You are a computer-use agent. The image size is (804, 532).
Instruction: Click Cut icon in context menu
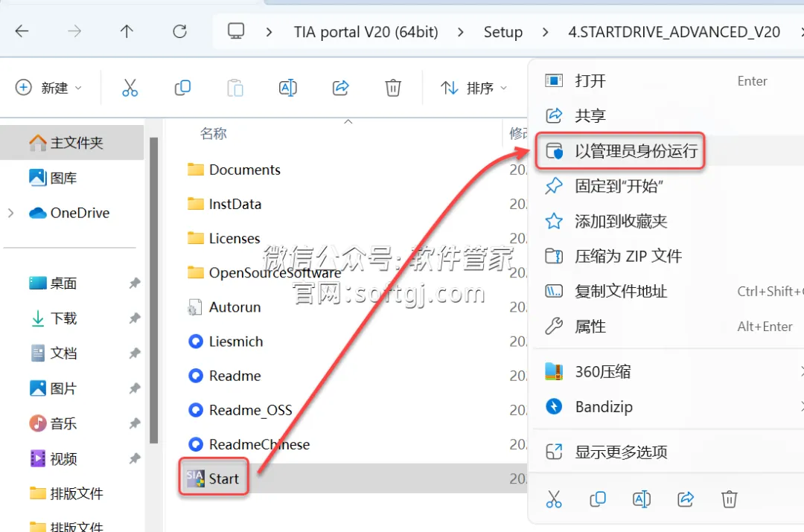point(554,499)
